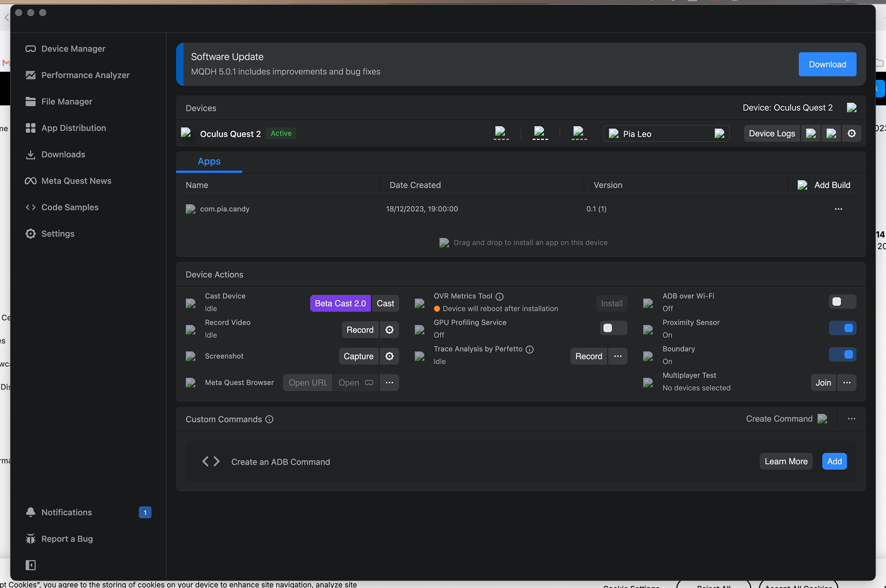
Task: Click the ADB over Wi-Fi icon
Action: pyautogui.click(x=648, y=303)
